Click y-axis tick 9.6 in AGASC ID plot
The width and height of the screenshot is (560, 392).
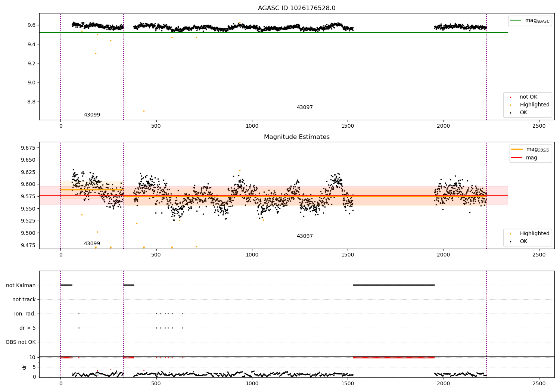31,25
